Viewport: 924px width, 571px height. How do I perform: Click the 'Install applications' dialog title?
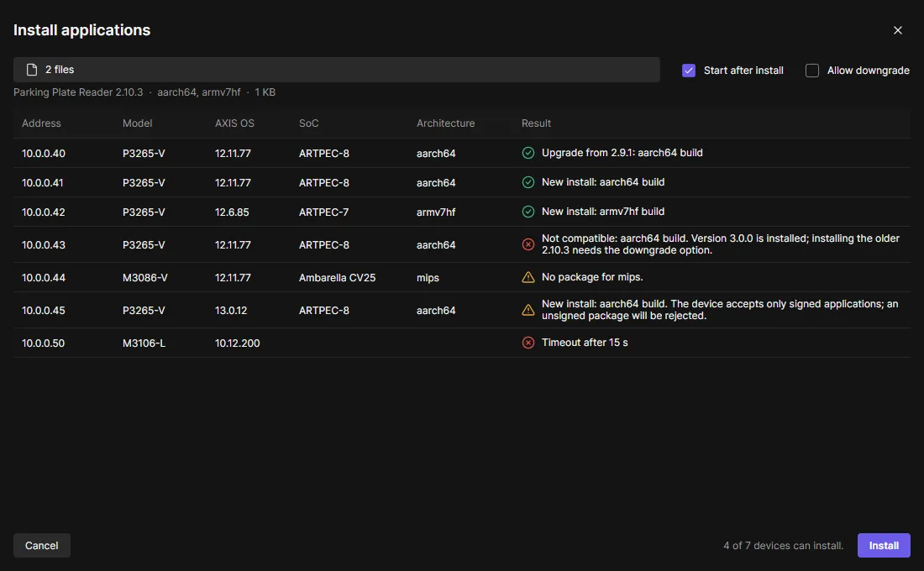[x=82, y=30]
